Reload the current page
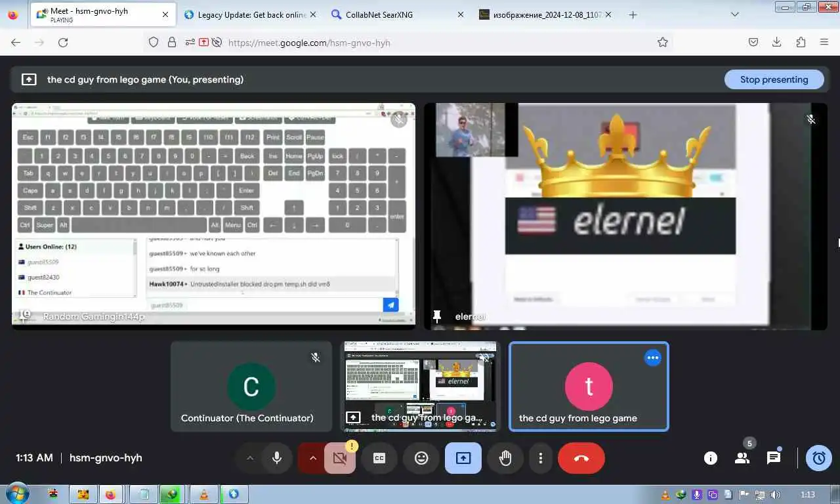 [63, 42]
